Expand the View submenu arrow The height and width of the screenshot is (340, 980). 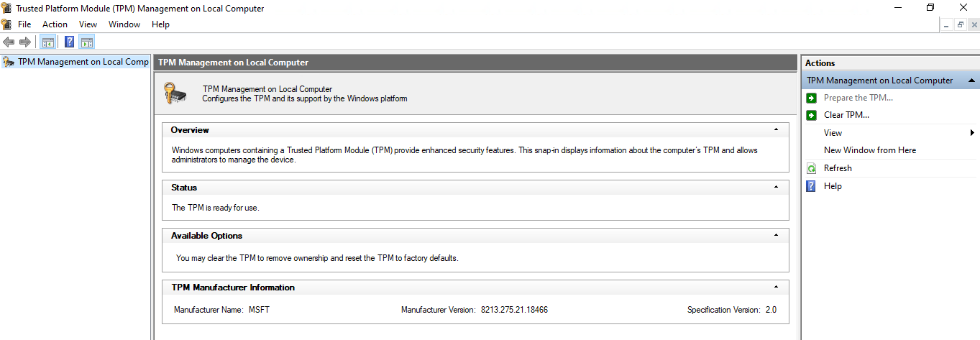[x=972, y=133]
